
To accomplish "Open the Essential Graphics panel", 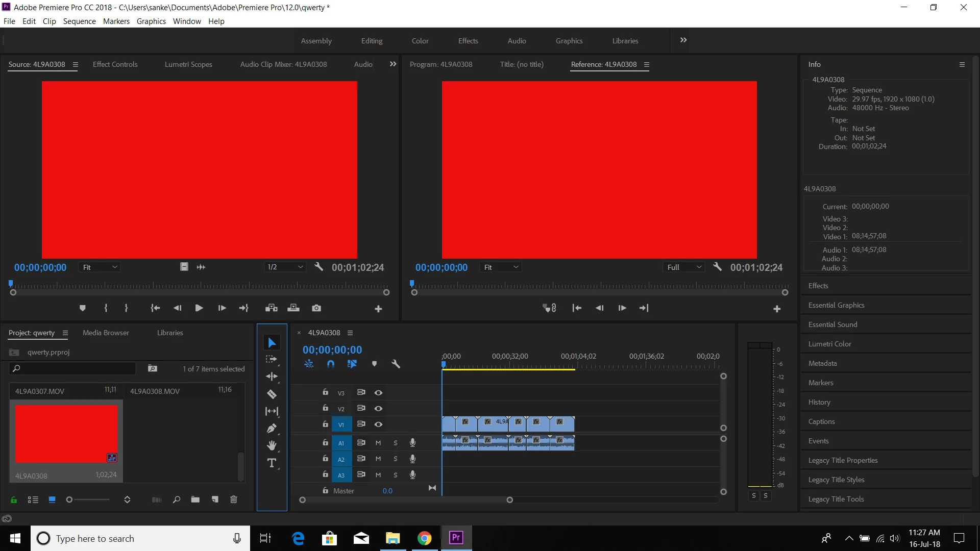I will (836, 305).
